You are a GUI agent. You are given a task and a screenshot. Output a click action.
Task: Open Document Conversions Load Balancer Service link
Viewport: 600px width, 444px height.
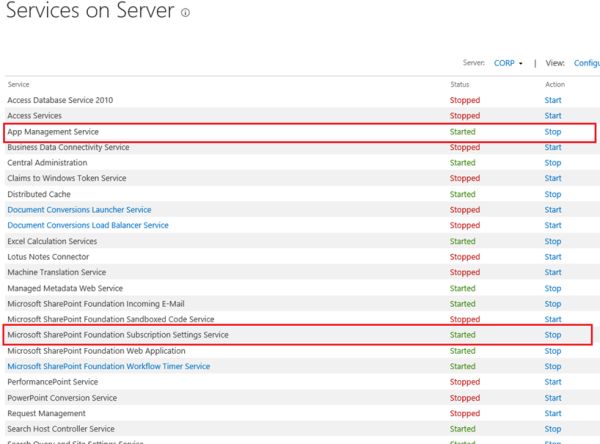tap(88, 225)
